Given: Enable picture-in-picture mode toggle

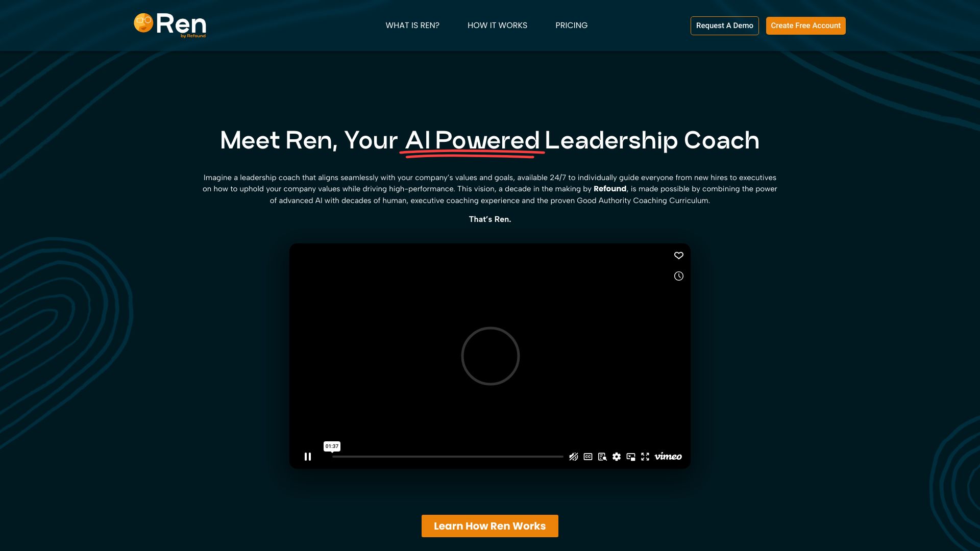Looking at the screenshot, I should click(631, 457).
